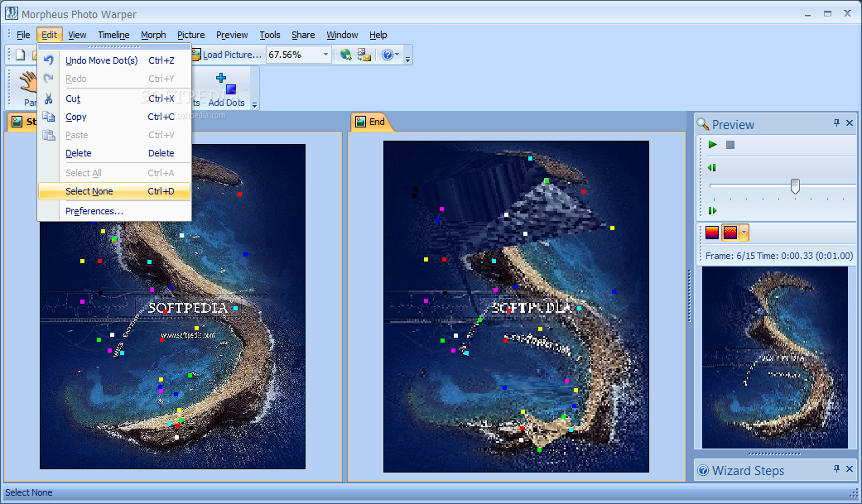This screenshot has height=504, width=862.
Task: Expand the top toolbar options chevron
Action: [407, 60]
